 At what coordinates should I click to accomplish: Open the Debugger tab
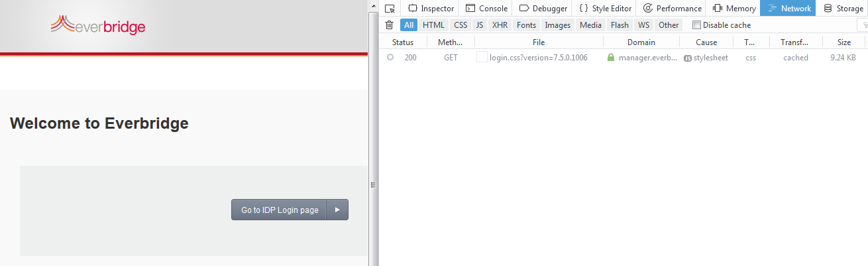pos(543,9)
